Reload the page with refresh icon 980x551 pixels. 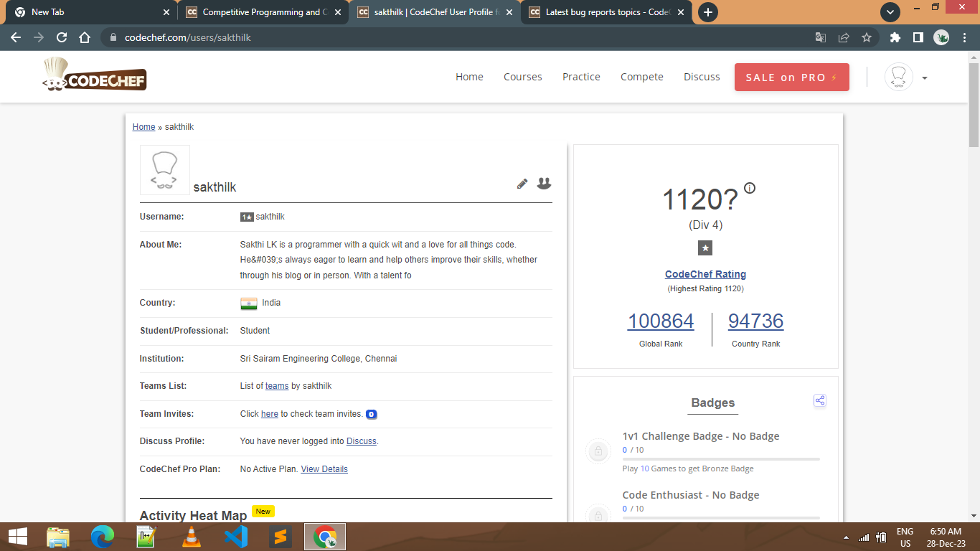tap(62, 37)
